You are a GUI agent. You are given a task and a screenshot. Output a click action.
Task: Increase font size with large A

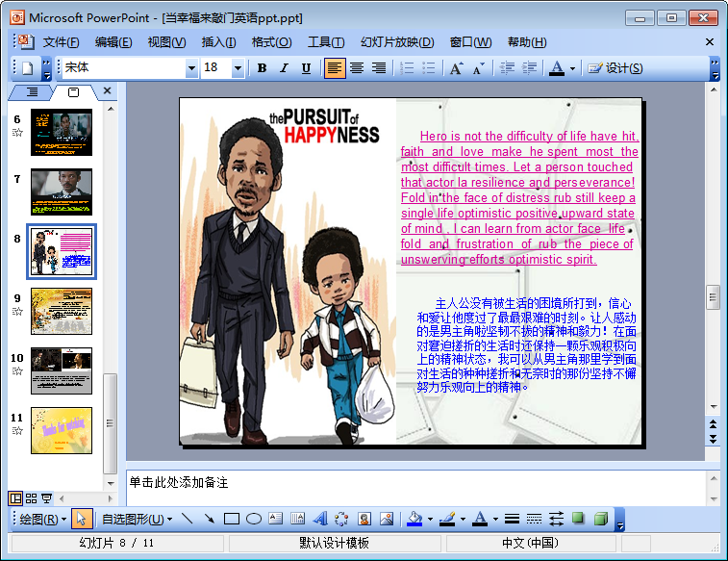point(456,68)
